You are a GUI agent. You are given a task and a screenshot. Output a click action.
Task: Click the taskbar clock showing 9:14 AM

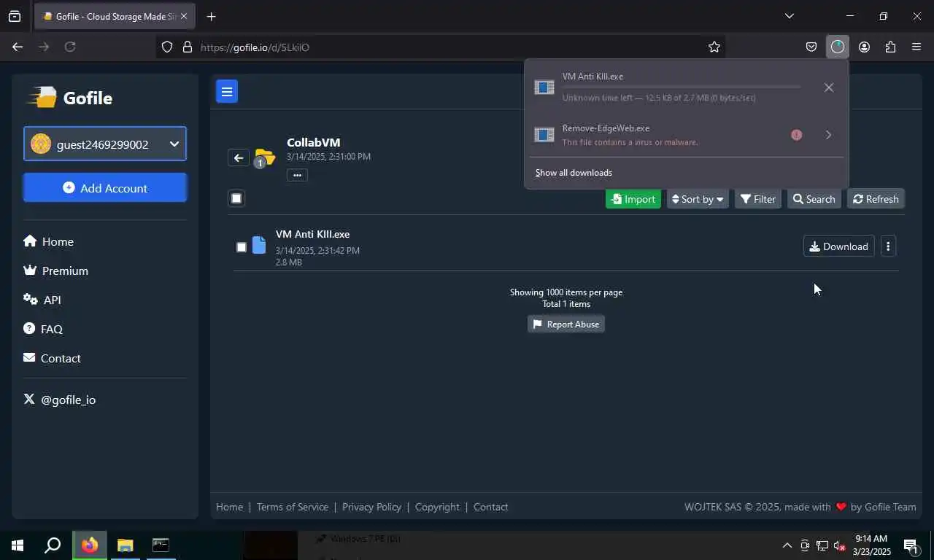[871, 545]
